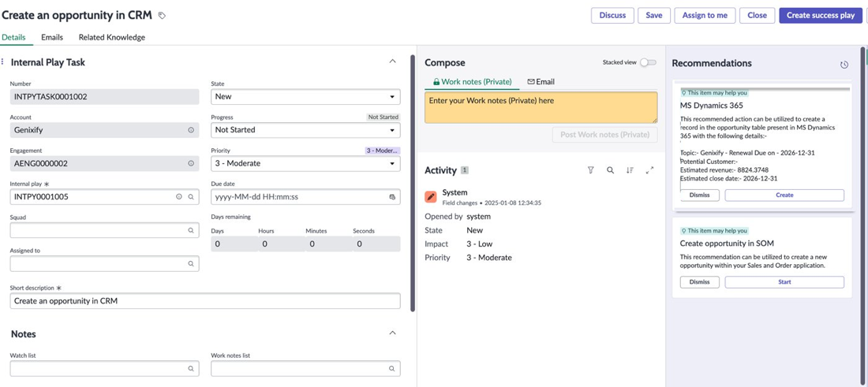Click into the Work notes text area
The image size is (868, 387).
tap(541, 107)
